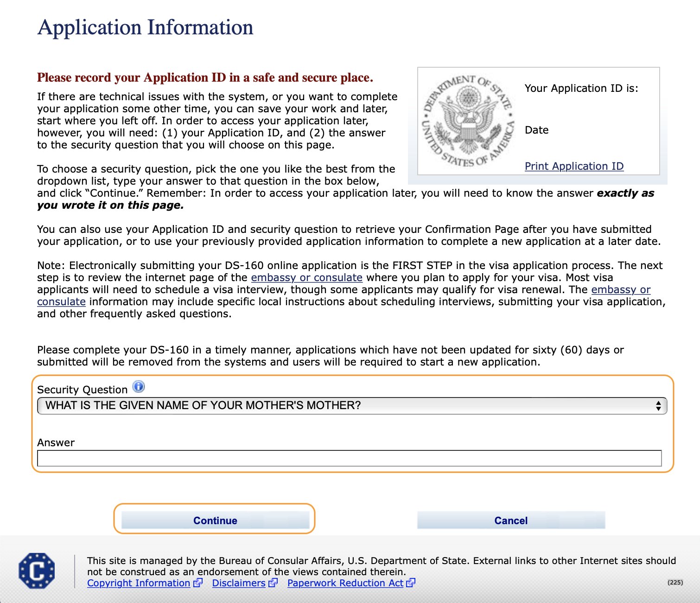Click the 'Your Application ID is:' label
The width and height of the screenshot is (700, 603).
pyautogui.click(x=581, y=88)
